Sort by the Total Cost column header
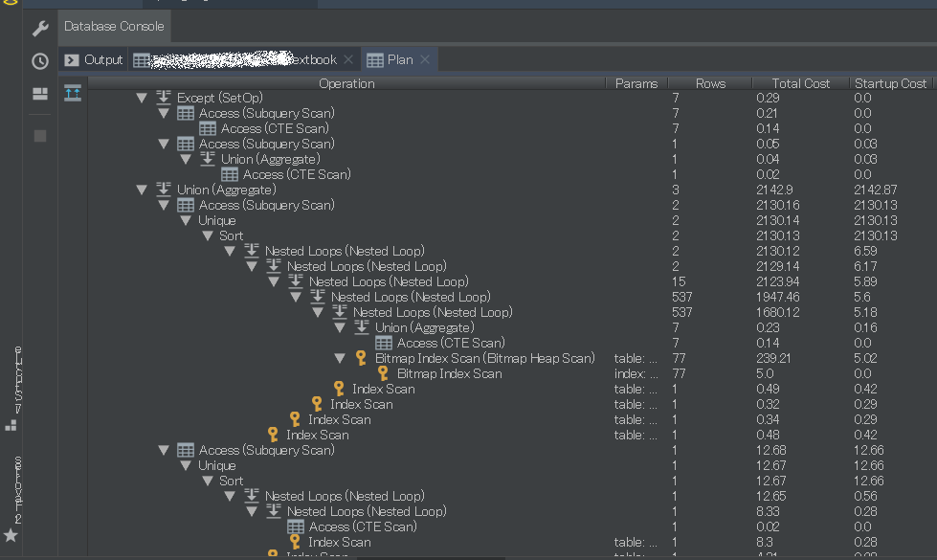This screenshot has width=937, height=560. pos(801,83)
